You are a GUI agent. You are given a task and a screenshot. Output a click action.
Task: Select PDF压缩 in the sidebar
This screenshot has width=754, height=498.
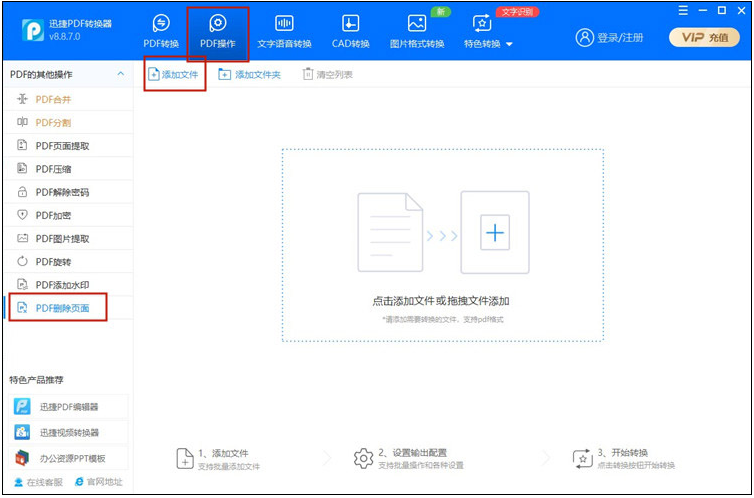click(67, 169)
